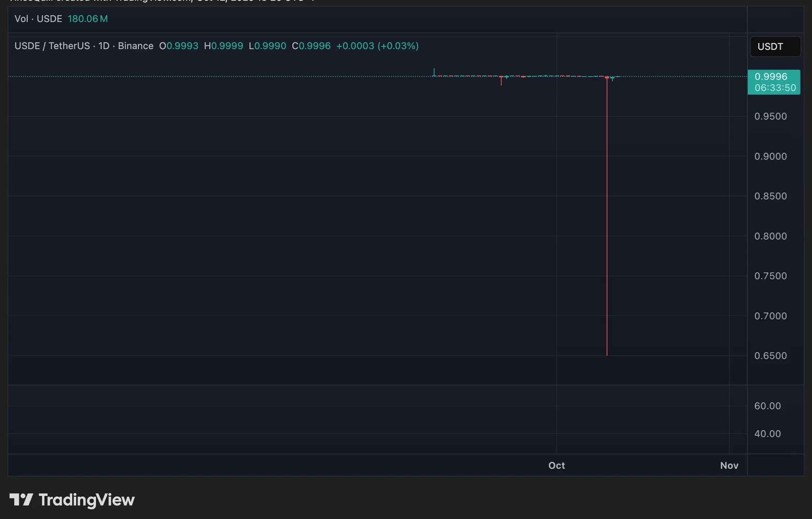The image size is (812, 519).
Task: Click the Nov label on time axis
Action: click(x=729, y=466)
